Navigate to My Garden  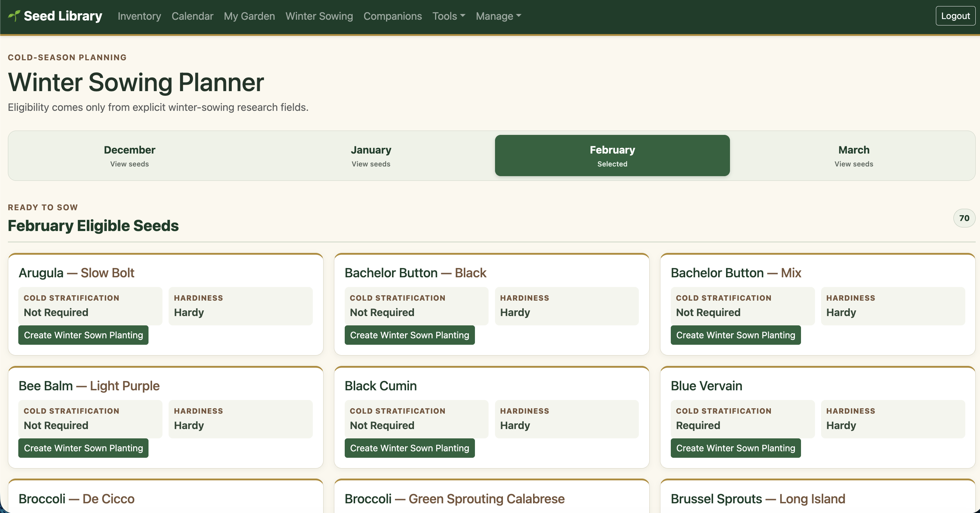(249, 16)
